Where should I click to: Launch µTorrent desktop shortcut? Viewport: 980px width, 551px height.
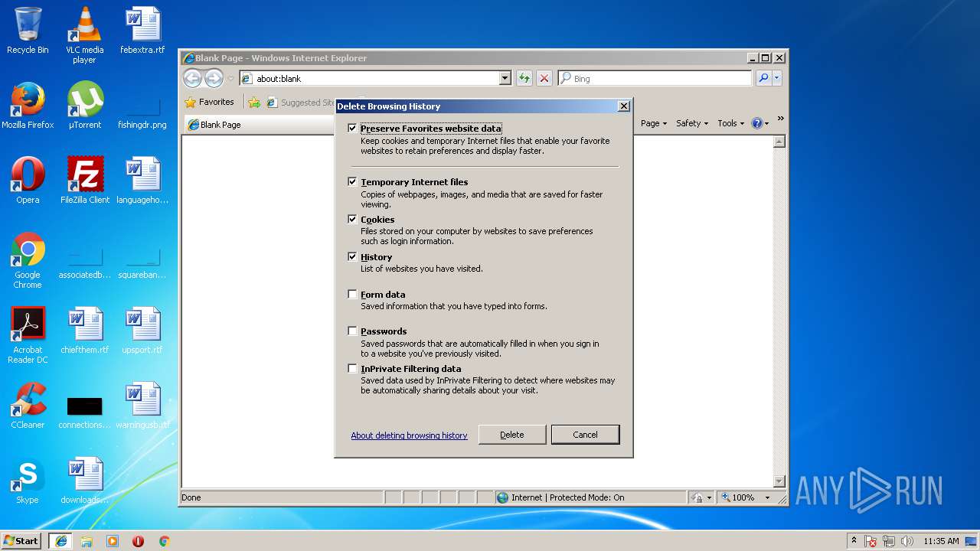tap(84, 106)
